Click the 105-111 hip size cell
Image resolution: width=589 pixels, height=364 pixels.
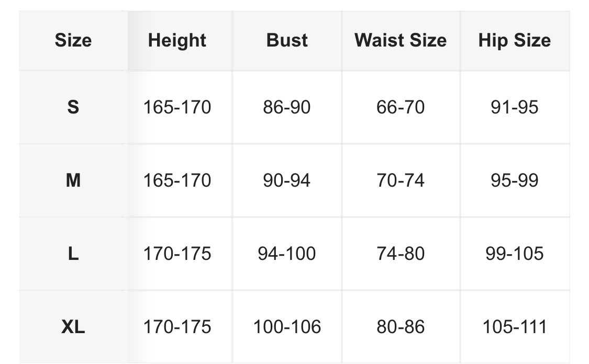coord(514,327)
